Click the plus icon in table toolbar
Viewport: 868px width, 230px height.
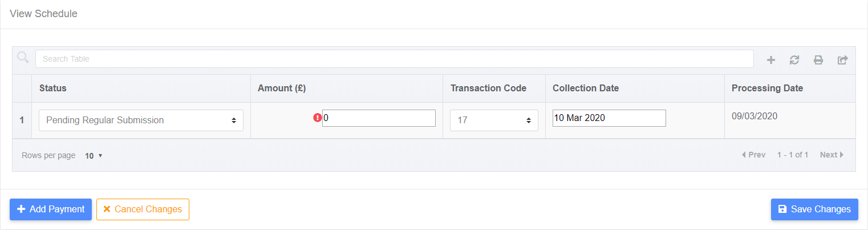coord(770,59)
